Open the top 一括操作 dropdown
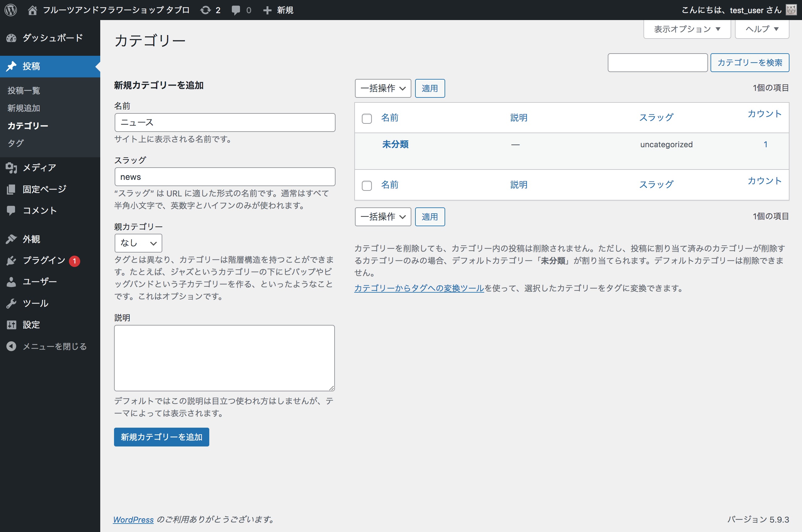Viewport: 802px width, 532px height. tap(383, 89)
